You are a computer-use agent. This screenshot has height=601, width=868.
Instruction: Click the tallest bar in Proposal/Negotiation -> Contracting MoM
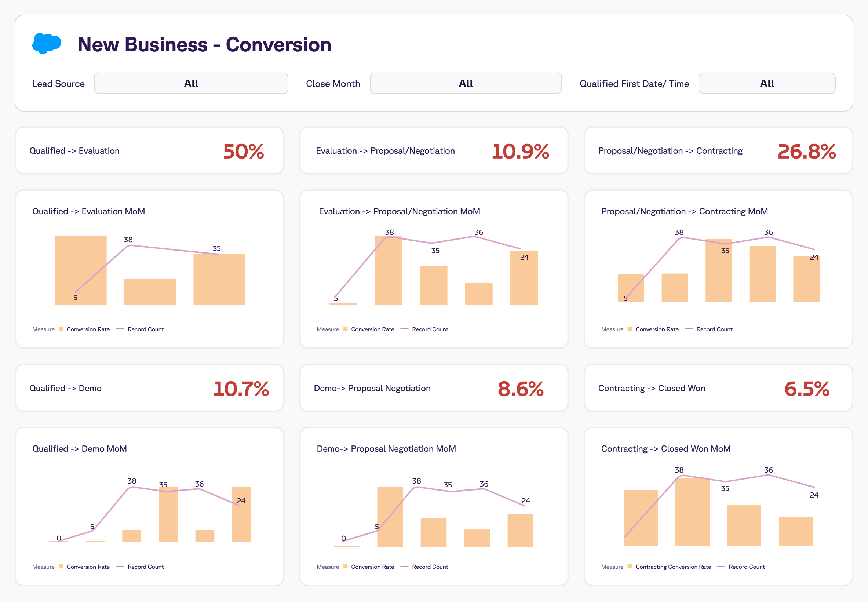click(x=718, y=270)
